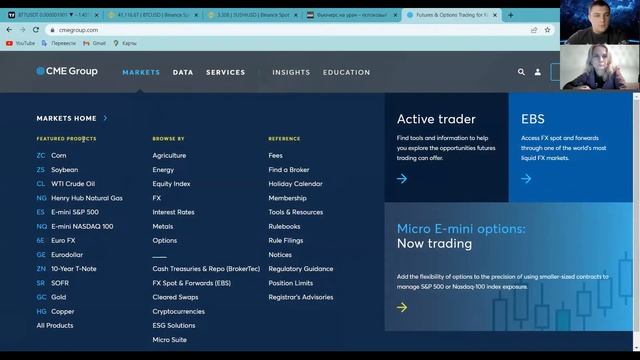Browse by Interest Rates
The image size is (640, 360).
click(x=173, y=212)
